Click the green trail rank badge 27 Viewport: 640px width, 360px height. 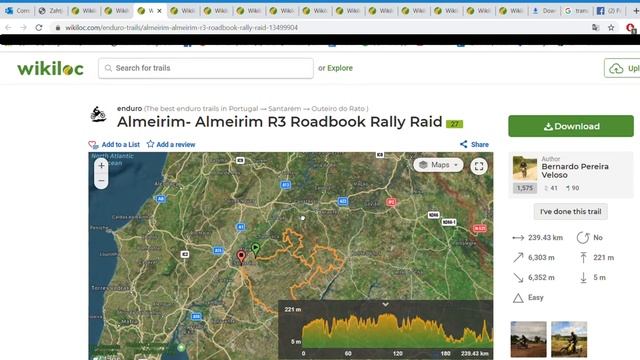point(454,124)
